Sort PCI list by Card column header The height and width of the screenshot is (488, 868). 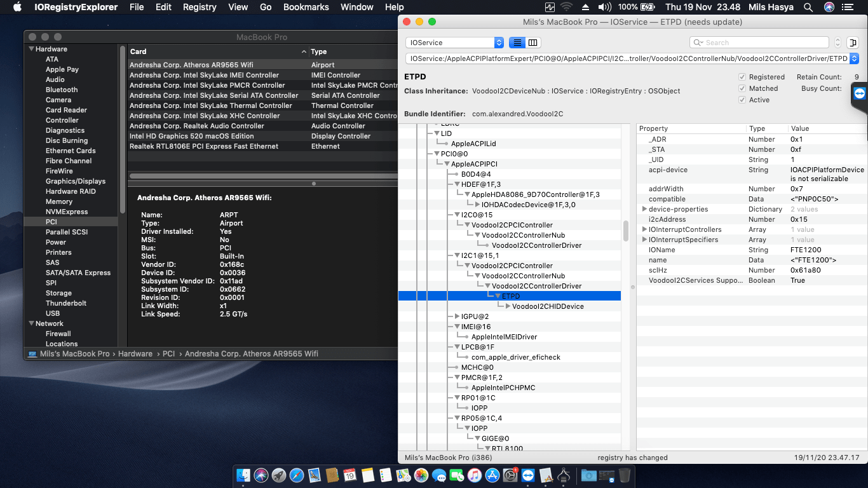point(218,51)
